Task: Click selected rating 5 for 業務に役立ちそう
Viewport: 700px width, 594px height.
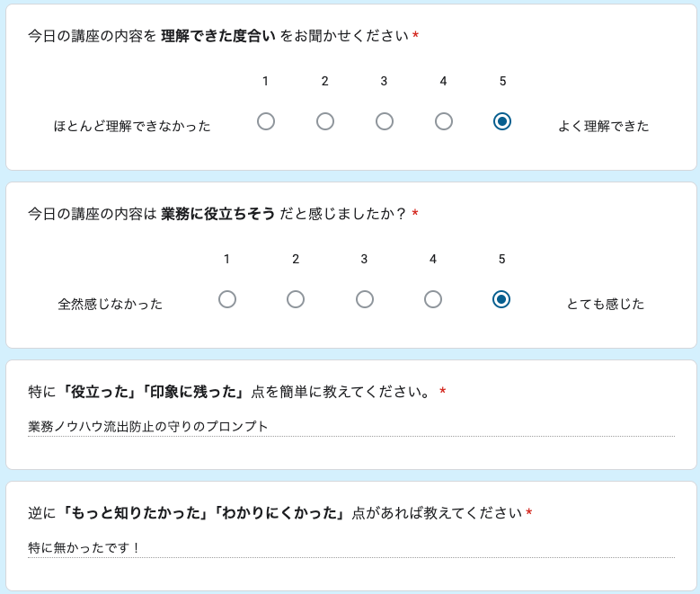Action: pos(501,299)
